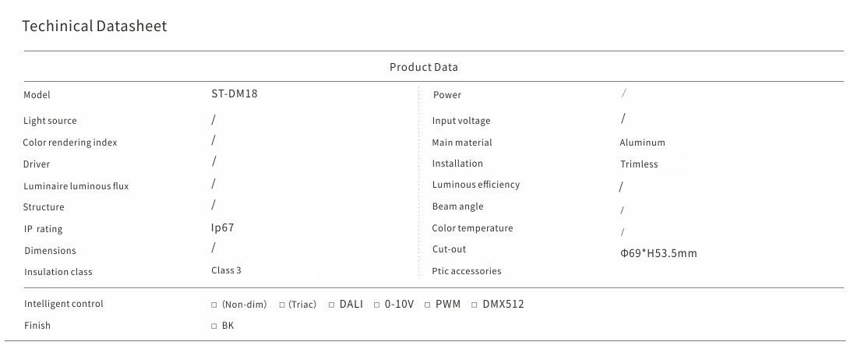The width and height of the screenshot is (868, 356).
Task: Check the Non-dim checkbox
Action: 214,305
